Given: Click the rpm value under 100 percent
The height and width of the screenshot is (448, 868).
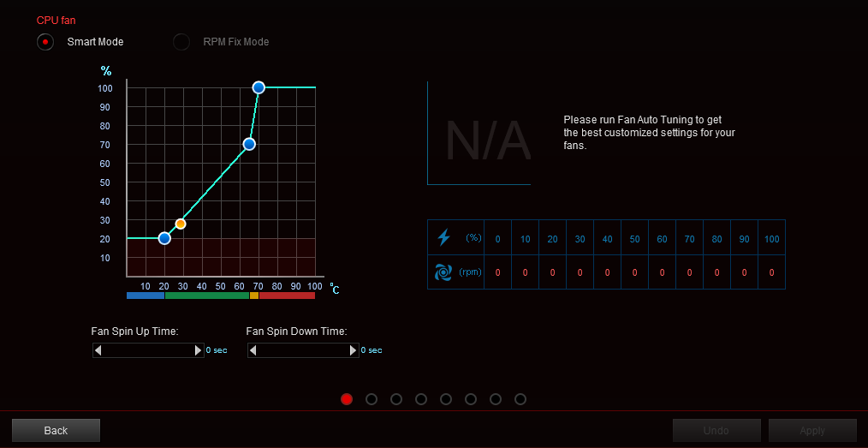Looking at the screenshot, I should (x=771, y=273).
